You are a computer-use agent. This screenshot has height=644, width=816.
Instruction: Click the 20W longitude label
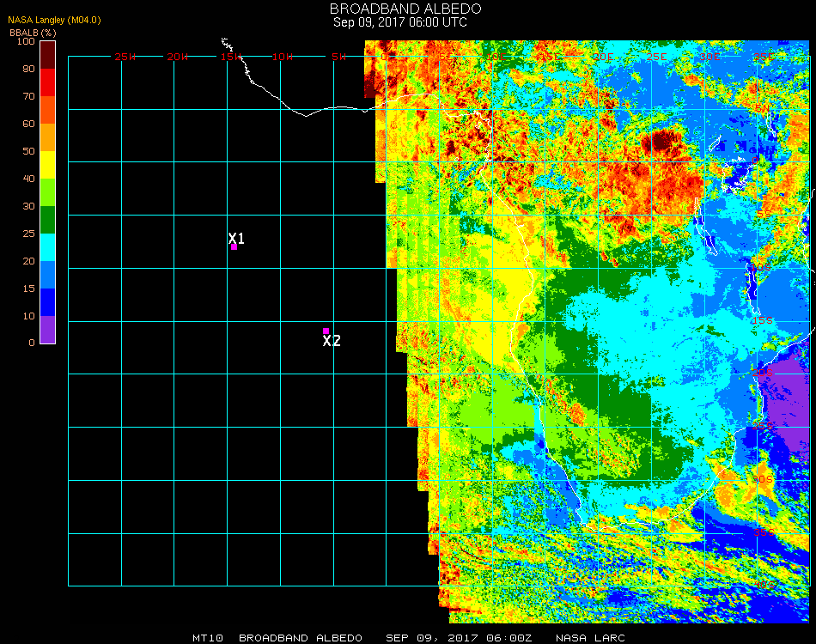178,57
